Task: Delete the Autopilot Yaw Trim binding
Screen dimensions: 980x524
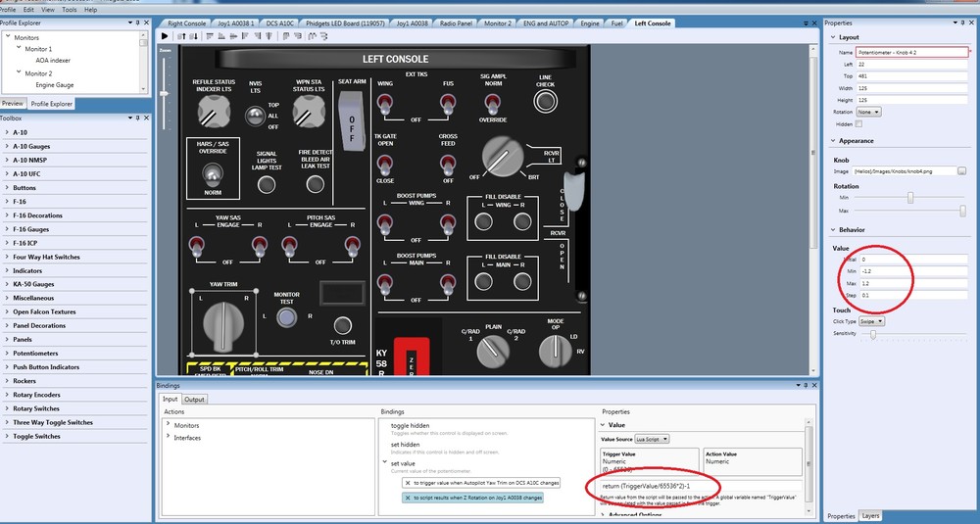Action: pyautogui.click(x=408, y=483)
